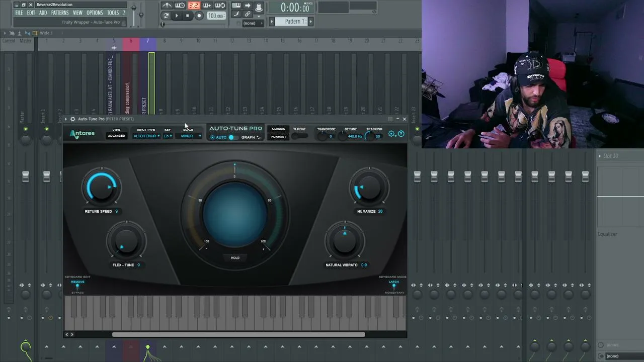Open the Auto-Tune Pro settings gear
The width and height of the screenshot is (644, 362).
(x=391, y=134)
